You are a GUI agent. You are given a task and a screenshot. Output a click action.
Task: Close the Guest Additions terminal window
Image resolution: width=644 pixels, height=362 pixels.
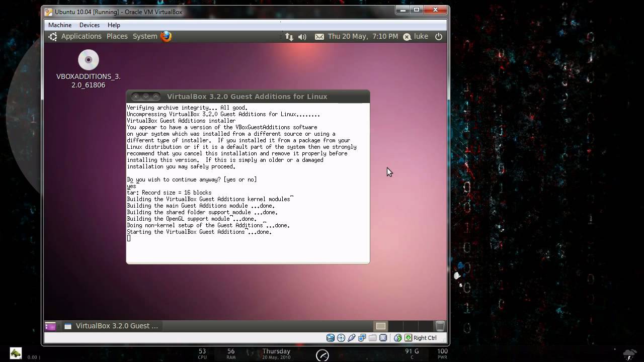pyautogui.click(x=136, y=96)
